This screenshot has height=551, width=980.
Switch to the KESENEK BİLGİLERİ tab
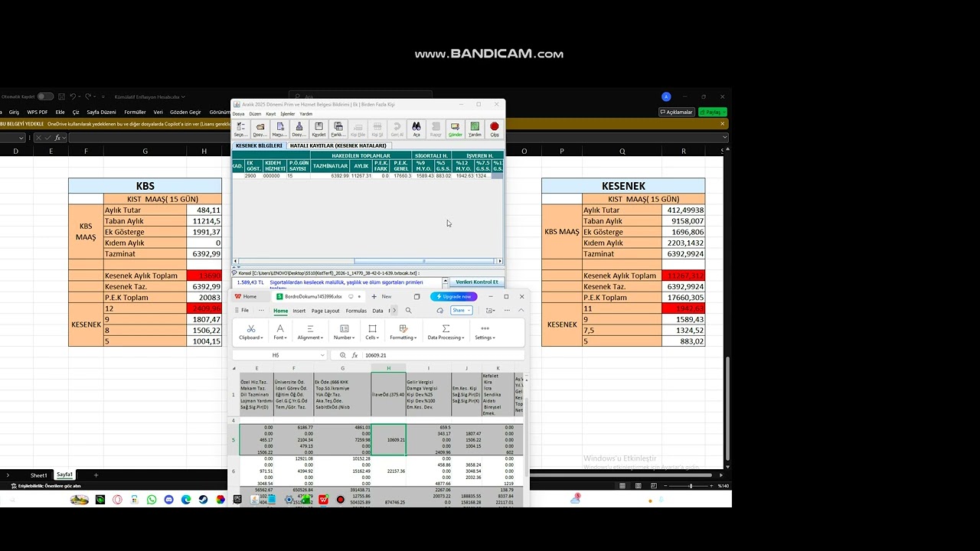(259, 145)
